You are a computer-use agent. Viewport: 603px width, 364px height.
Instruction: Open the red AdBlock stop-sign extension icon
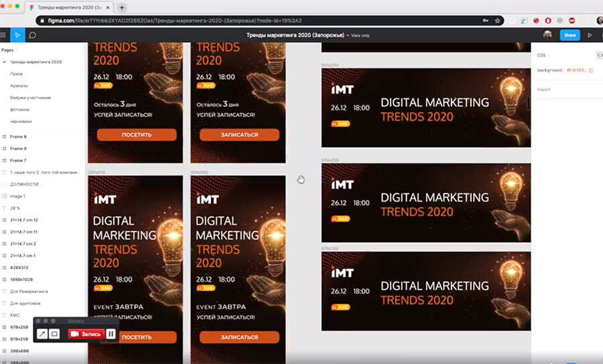pyautogui.click(x=572, y=21)
